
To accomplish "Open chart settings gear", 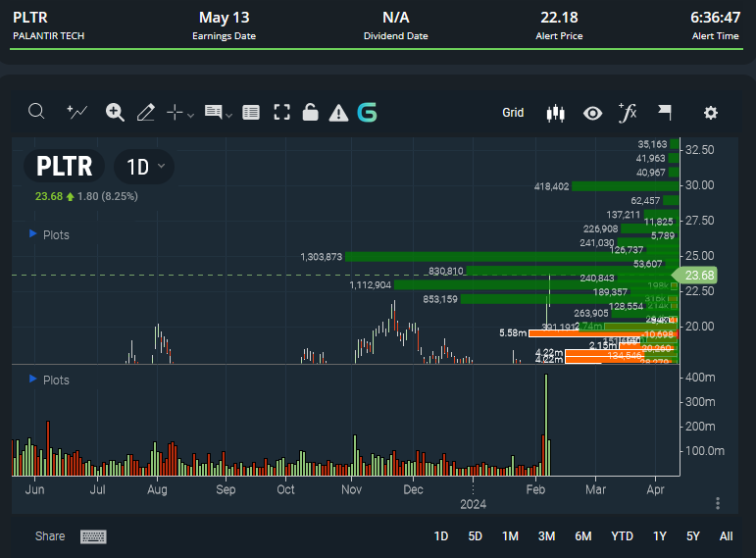I will click(711, 113).
